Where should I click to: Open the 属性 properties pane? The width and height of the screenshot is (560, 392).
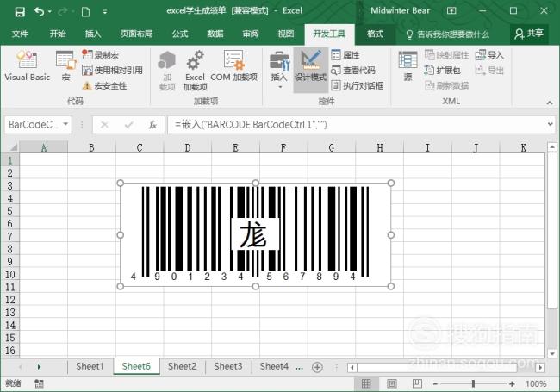345,54
